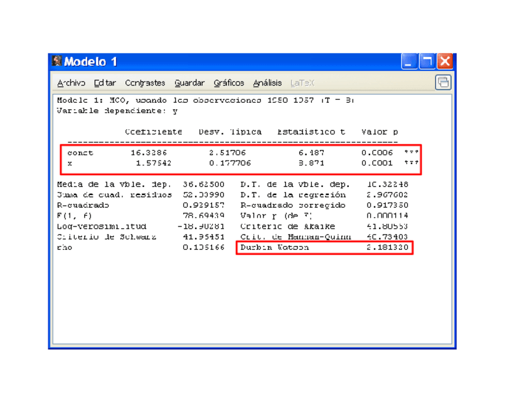Close the Modelo 1 window
532x399 pixels.
(445, 61)
